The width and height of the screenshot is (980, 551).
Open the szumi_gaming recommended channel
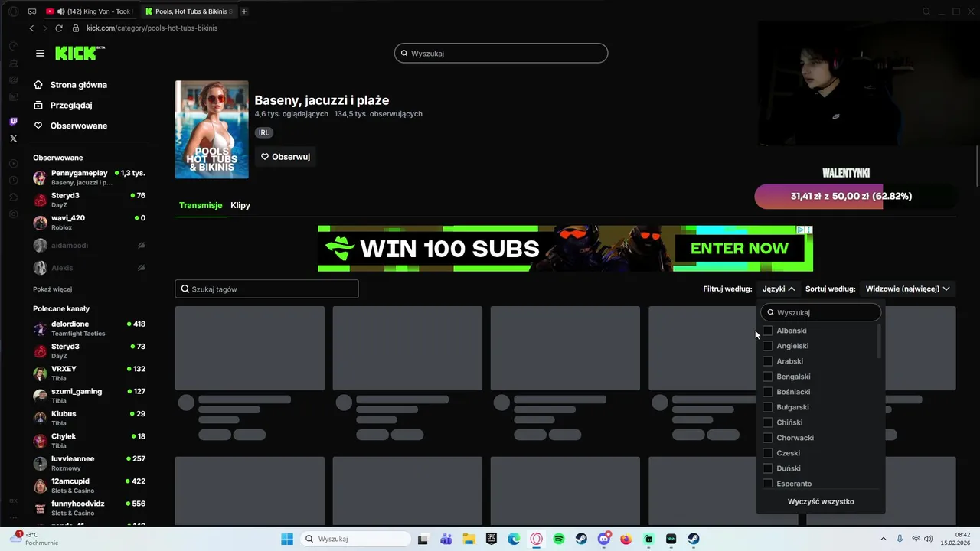[x=89, y=396]
